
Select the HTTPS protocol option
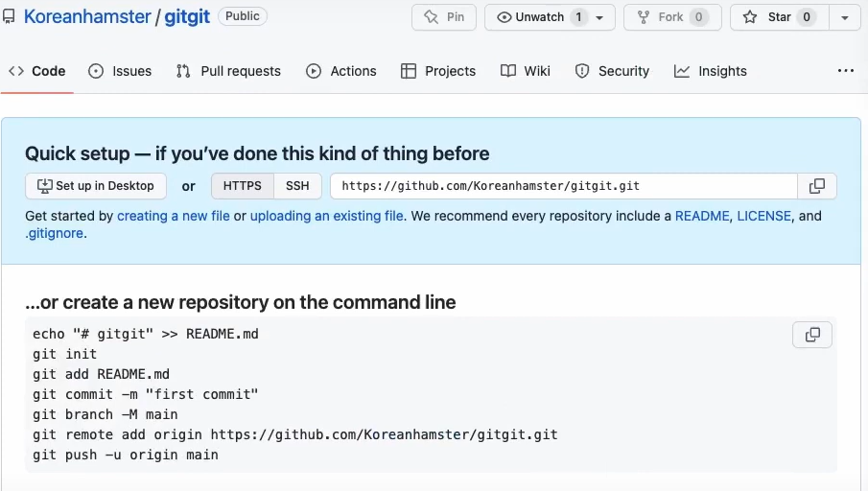pyautogui.click(x=243, y=186)
